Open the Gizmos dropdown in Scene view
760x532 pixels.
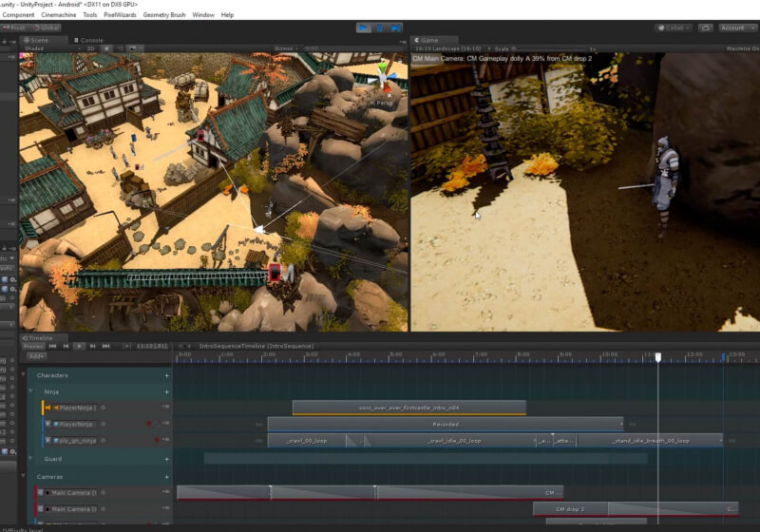pos(286,48)
